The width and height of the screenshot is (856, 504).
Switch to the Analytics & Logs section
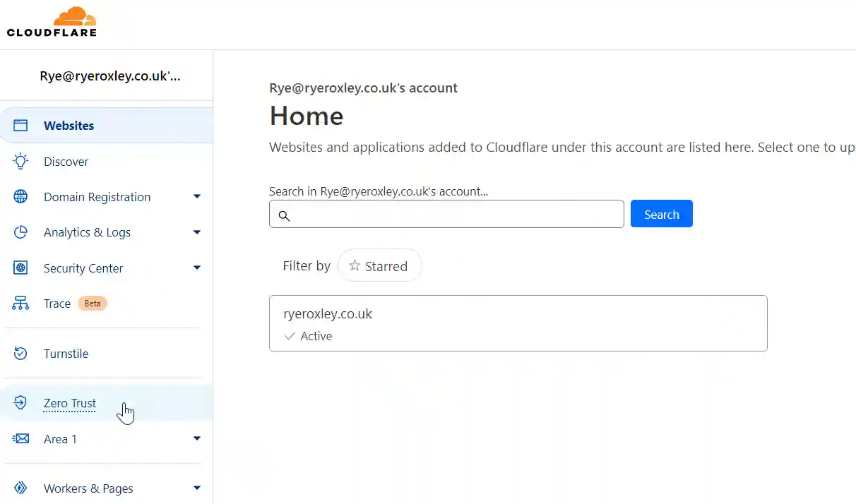click(x=87, y=232)
